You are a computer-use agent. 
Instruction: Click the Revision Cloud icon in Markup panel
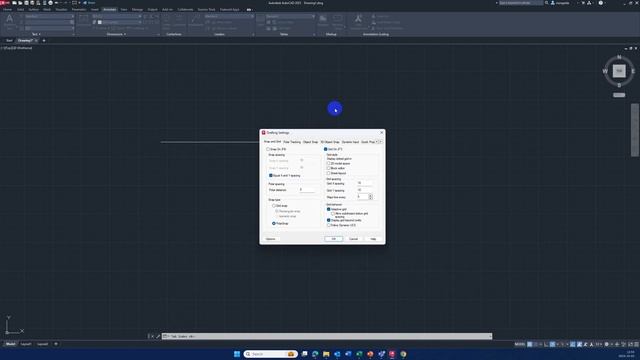coord(338,20)
